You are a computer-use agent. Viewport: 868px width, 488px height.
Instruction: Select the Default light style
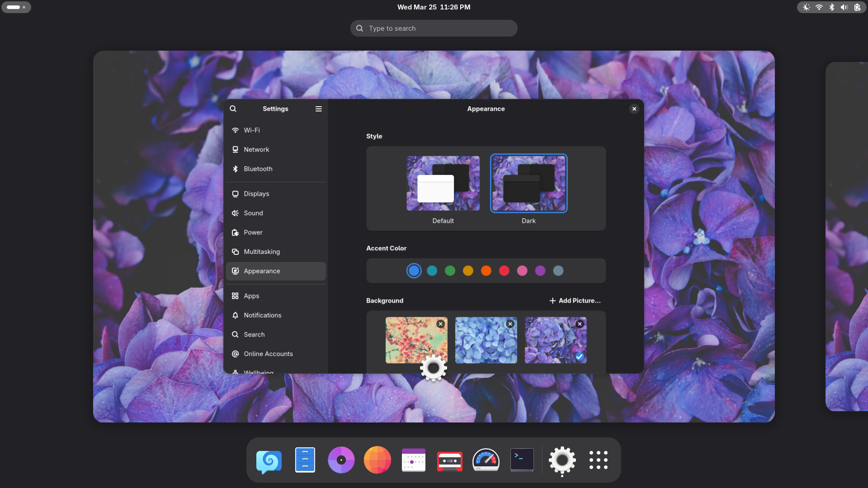pyautogui.click(x=443, y=183)
